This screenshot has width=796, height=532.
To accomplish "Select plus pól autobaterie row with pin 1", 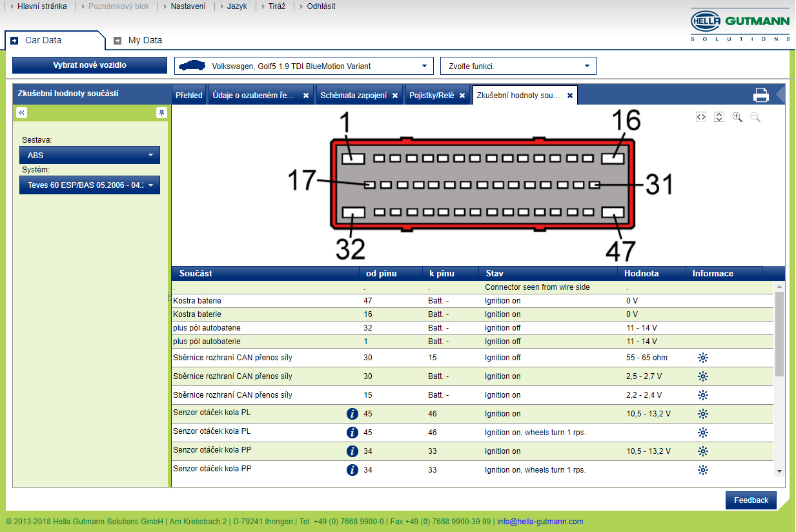I will click(x=472, y=342).
